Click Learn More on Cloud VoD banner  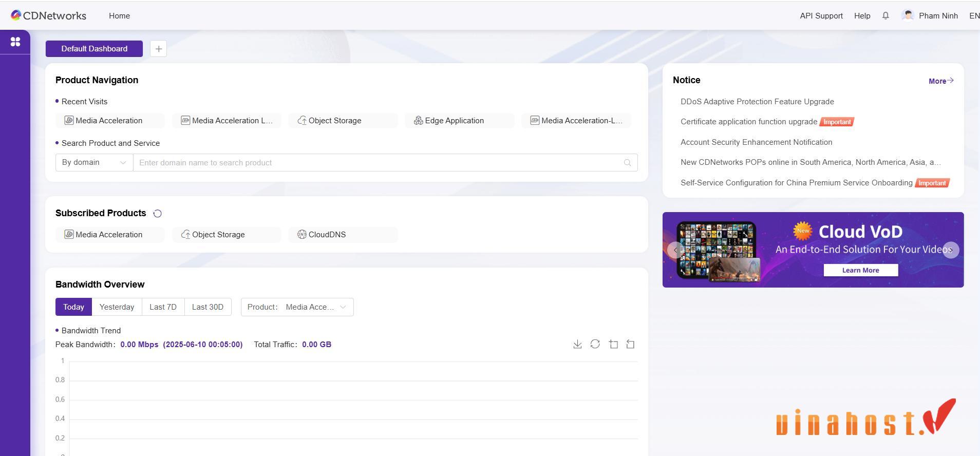pyautogui.click(x=860, y=270)
